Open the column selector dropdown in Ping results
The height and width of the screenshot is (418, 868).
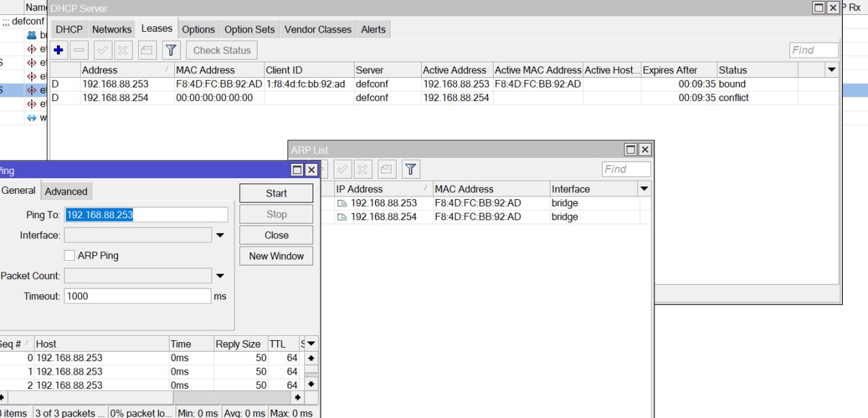pyautogui.click(x=311, y=344)
